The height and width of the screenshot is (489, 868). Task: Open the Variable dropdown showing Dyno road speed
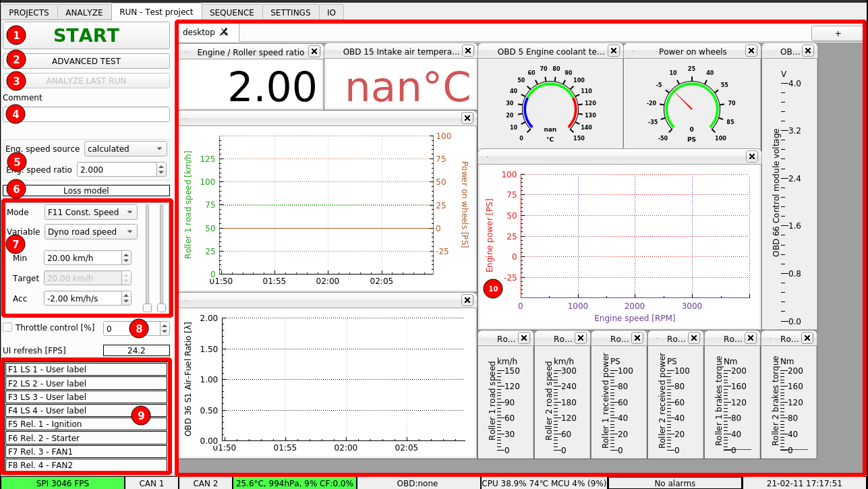coord(90,231)
